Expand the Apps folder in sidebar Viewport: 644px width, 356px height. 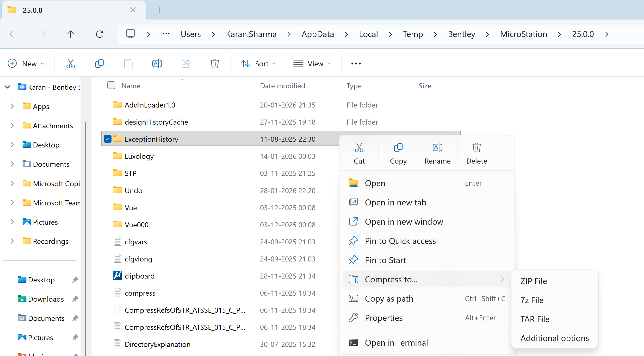click(12, 106)
